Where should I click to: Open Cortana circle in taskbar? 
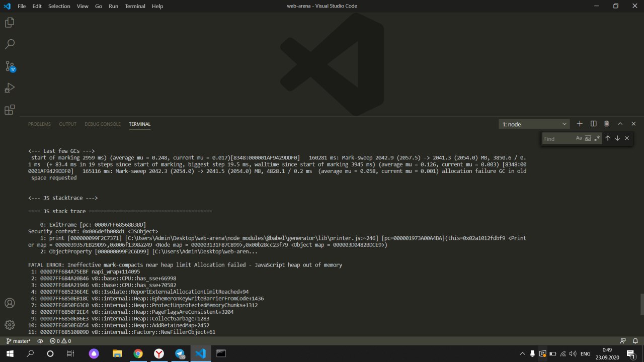coord(50,353)
